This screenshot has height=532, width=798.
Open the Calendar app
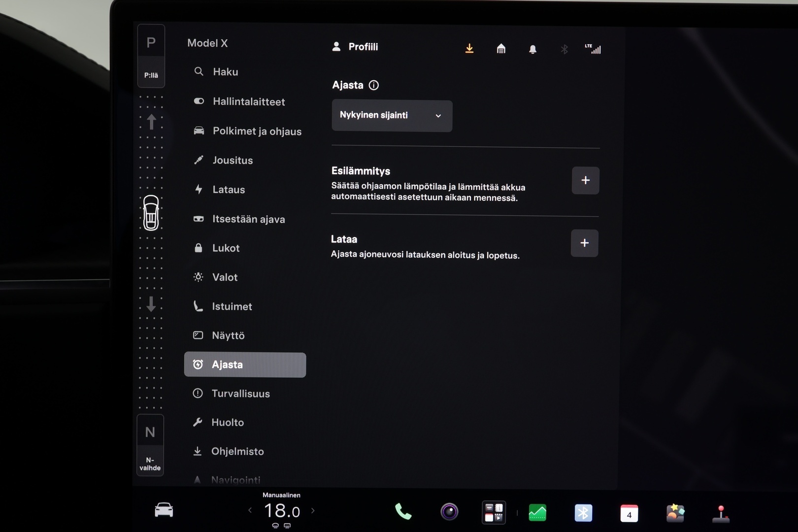[629, 513]
